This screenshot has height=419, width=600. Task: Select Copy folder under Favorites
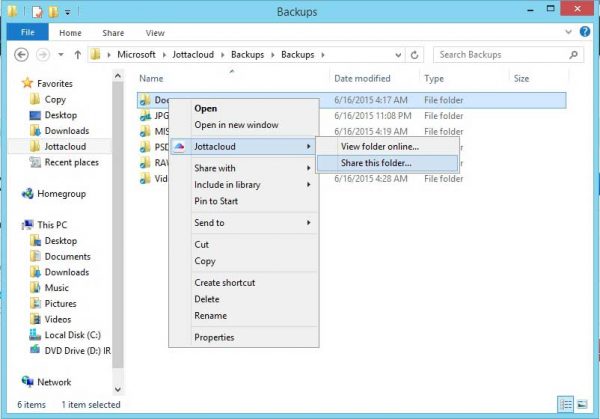click(55, 99)
